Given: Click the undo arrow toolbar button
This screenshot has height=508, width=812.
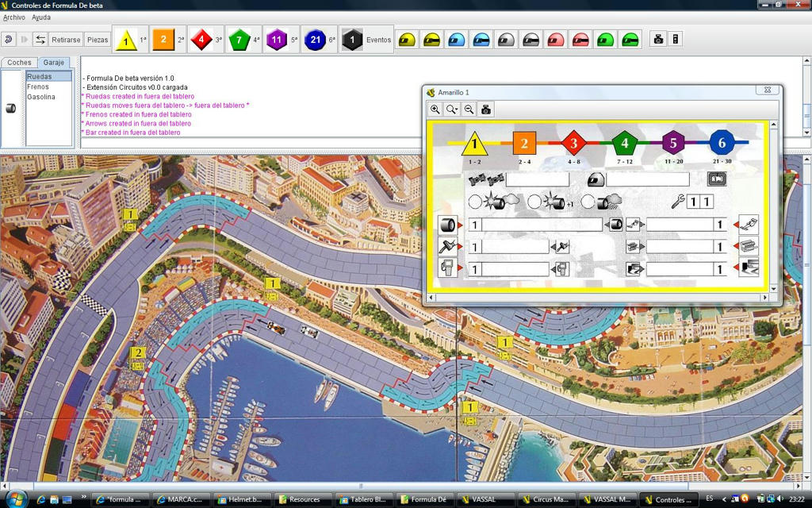Looking at the screenshot, I should pyautogui.click(x=8, y=40).
